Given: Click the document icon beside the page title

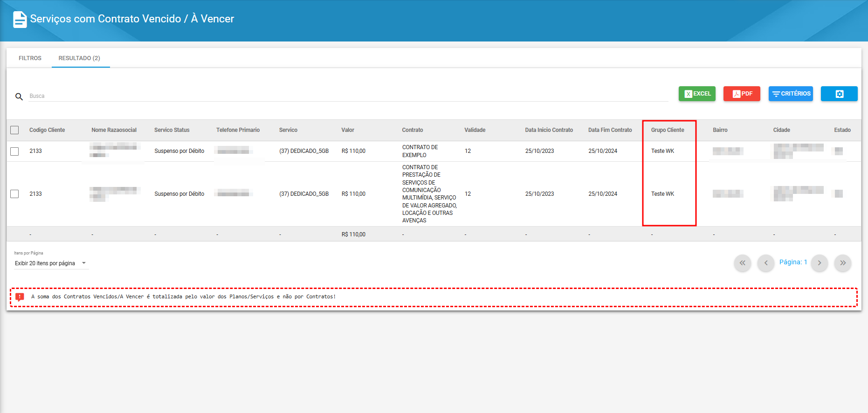Looking at the screenshot, I should coord(20,20).
